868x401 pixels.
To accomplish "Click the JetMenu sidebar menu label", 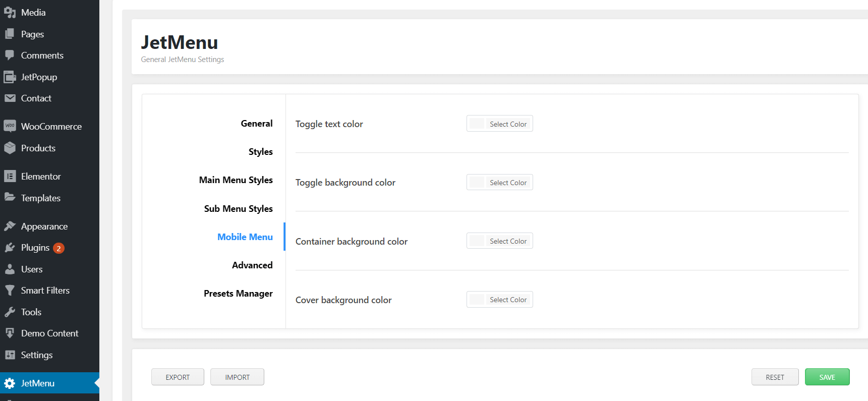I will coord(38,383).
